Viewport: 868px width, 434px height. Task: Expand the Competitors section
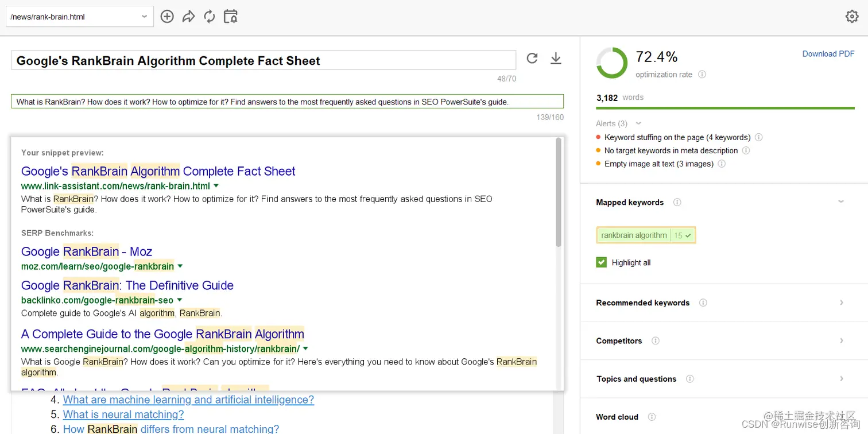pos(842,340)
